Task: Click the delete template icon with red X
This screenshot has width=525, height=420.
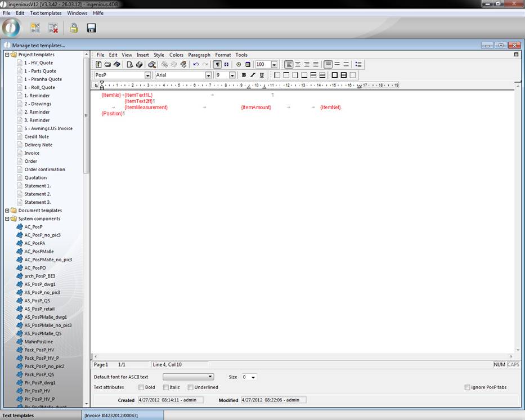Action: 53,28
